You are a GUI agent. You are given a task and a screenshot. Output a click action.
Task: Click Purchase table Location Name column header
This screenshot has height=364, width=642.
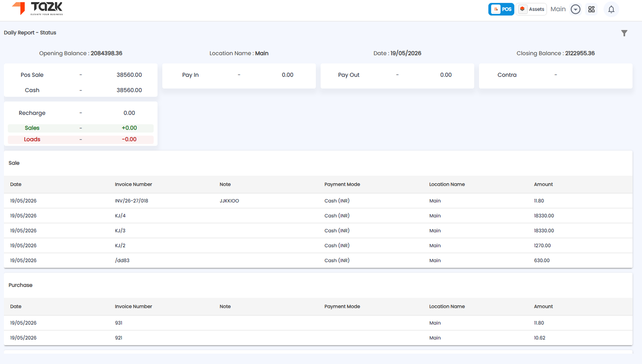tap(447, 307)
